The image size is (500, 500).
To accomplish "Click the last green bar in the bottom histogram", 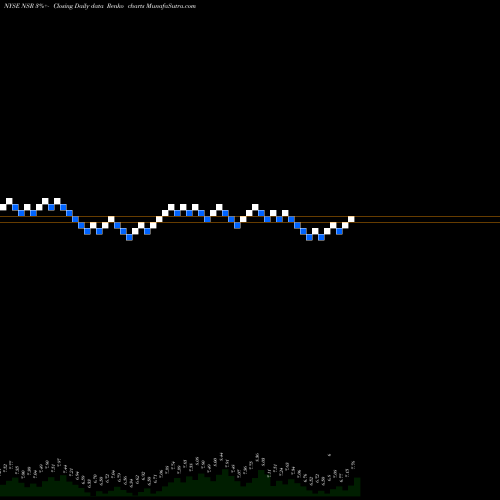I will (357, 487).
